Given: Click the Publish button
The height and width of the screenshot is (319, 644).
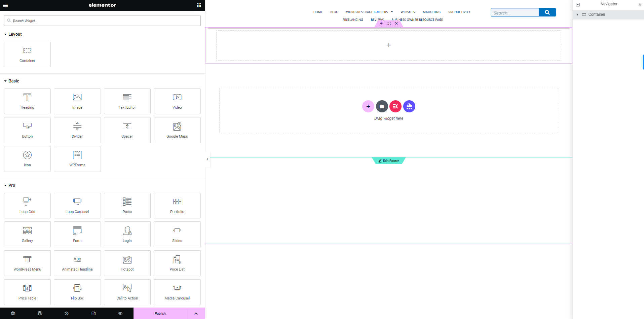Looking at the screenshot, I should tap(160, 313).
